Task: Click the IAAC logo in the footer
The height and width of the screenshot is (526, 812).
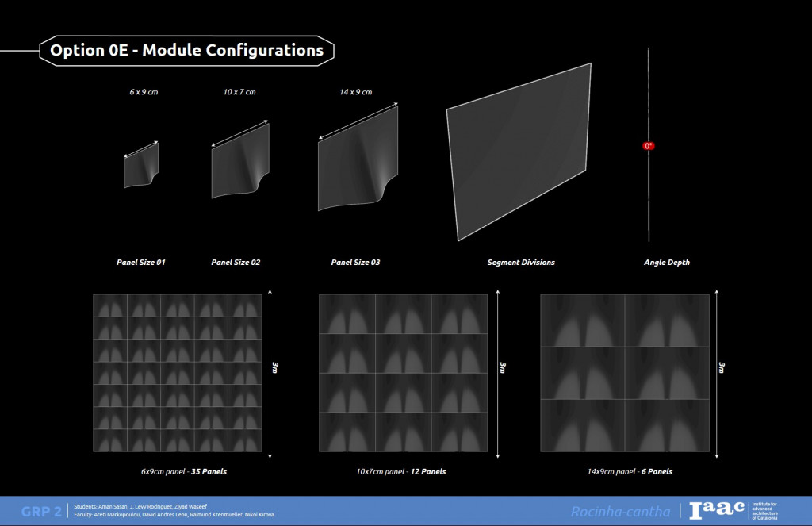Action: click(716, 510)
